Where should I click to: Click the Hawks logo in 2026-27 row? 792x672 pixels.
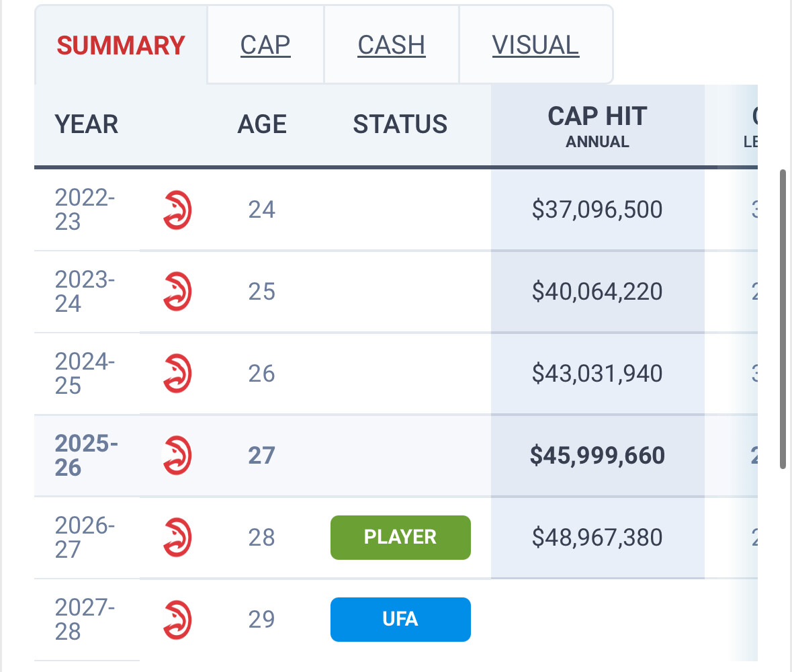click(x=177, y=538)
